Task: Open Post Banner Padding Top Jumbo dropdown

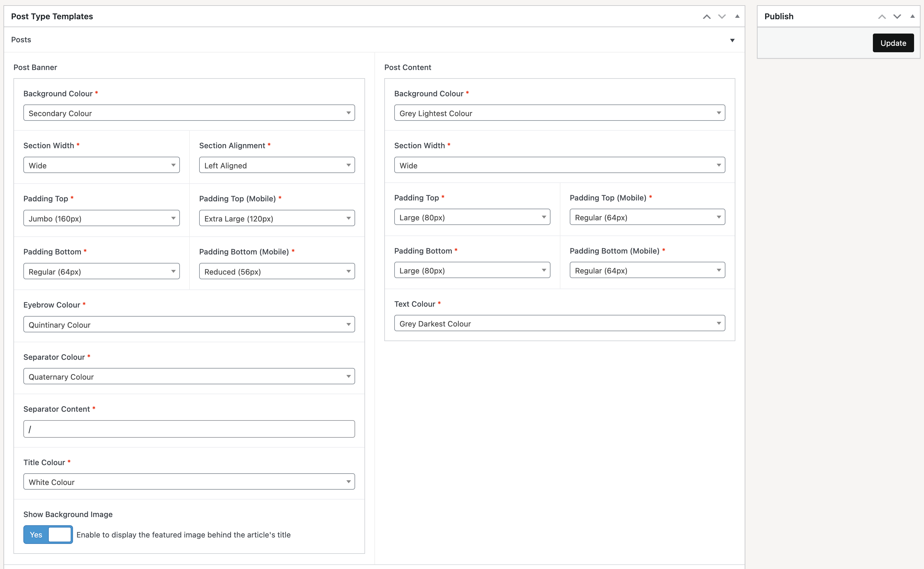Action: coord(101,218)
